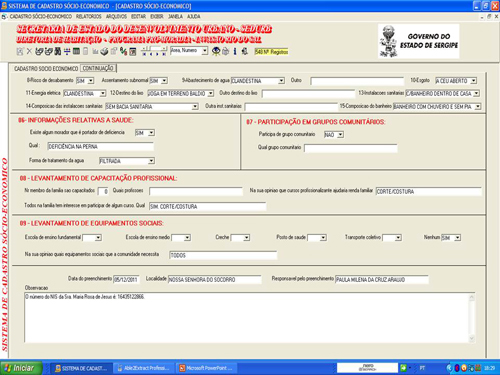This screenshot has width=500, height=375.
Task: Expand the 10-Esgoto dropdown
Action: [x=474, y=81]
